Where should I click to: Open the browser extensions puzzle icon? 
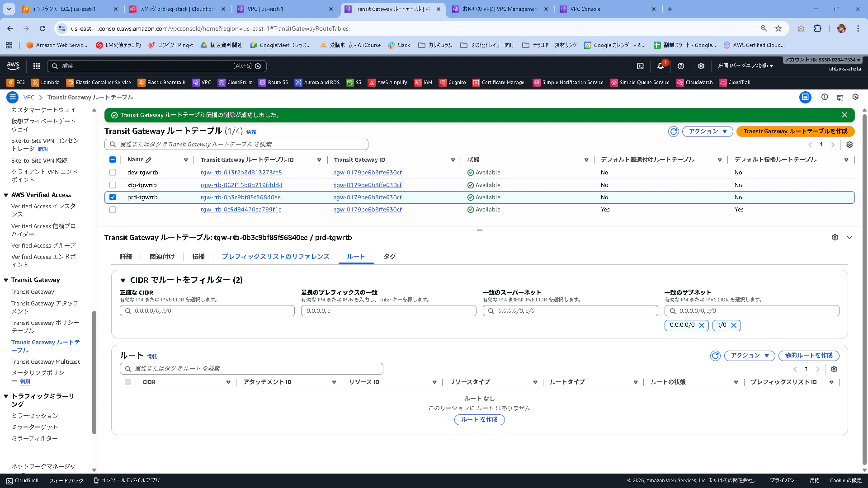tap(817, 28)
